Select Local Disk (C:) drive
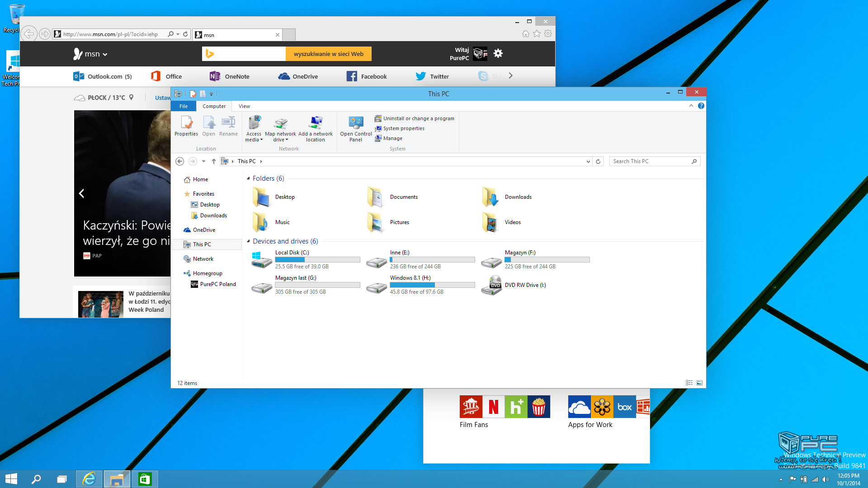Viewport: 868px width, 488px height. coord(306,259)
